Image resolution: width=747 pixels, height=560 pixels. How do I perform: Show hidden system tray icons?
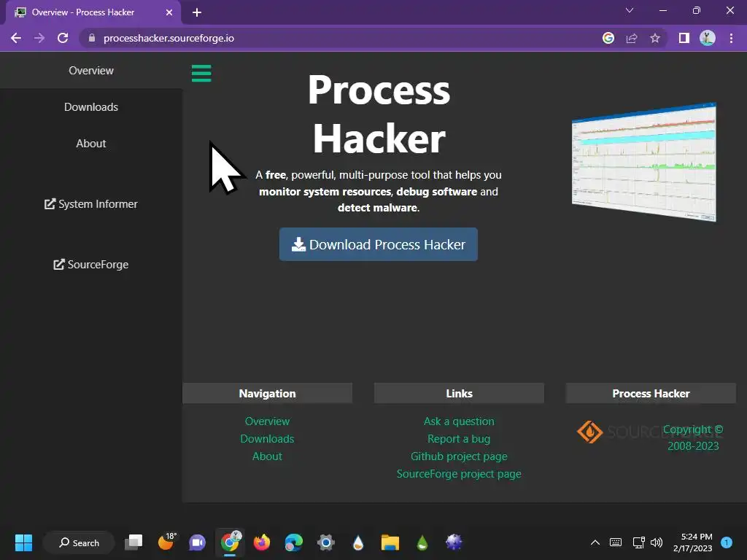pos(595,542)
